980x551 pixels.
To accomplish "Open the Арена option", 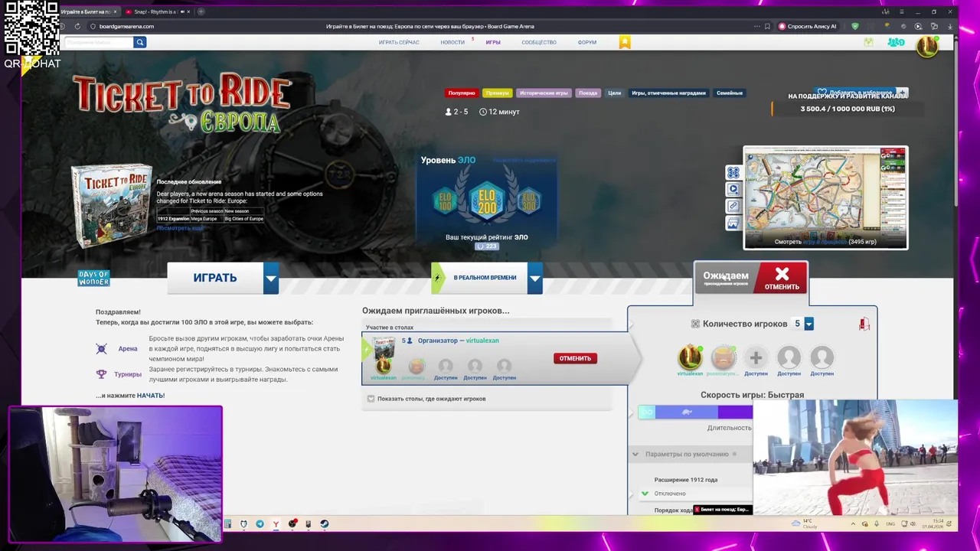I will [x=128, y=349].
